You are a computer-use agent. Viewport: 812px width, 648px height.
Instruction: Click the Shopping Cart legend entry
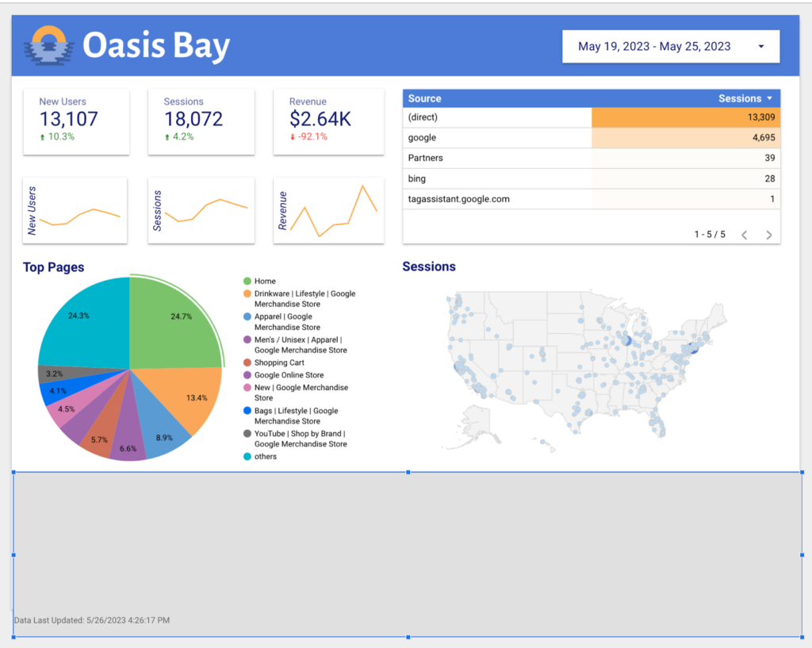(x=279, y=362)
